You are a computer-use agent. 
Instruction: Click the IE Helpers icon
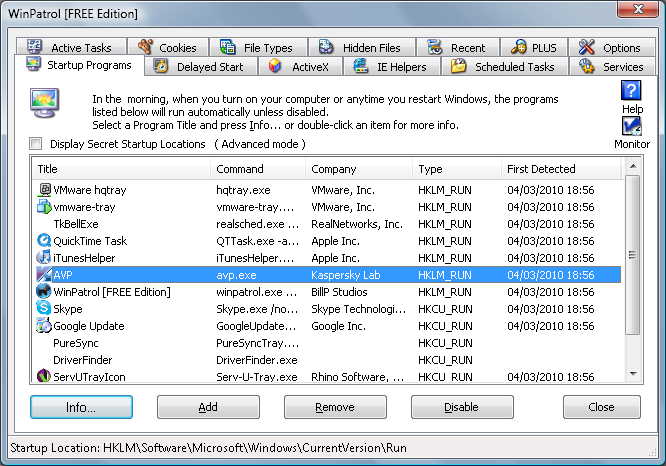pyautogui.click(x=361, y=66)
